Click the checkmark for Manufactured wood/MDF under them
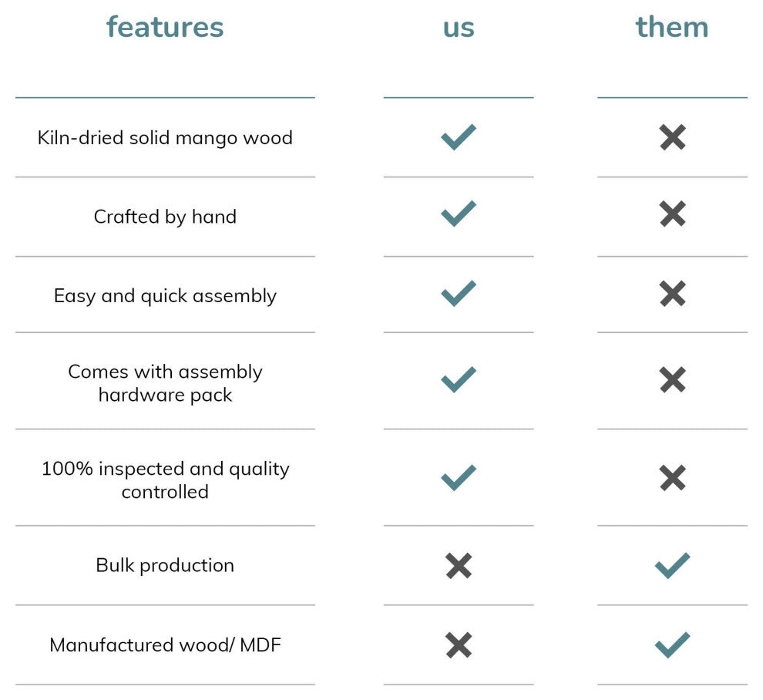This screenshot has width=763, height=700. click(x=673, y=644)
